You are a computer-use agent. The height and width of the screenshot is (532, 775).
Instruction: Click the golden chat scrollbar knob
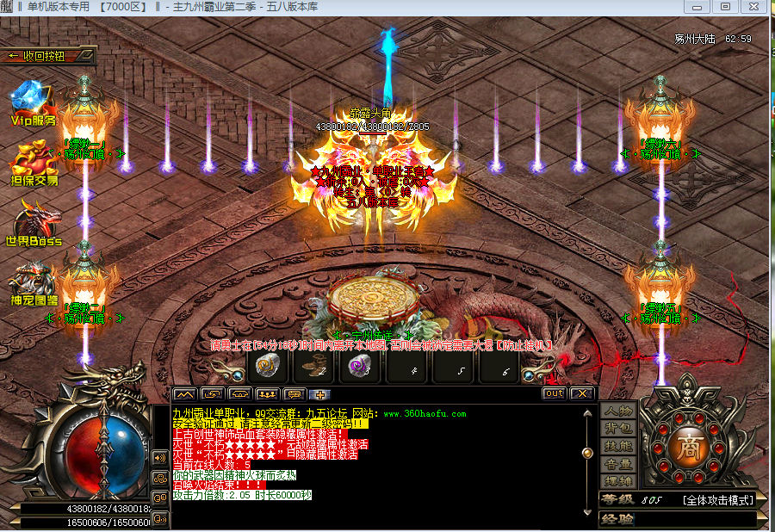tap(587, 453)
